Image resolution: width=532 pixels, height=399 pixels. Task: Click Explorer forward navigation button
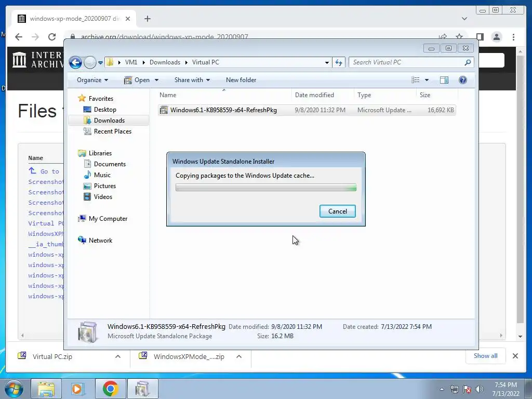click(90, 62)
